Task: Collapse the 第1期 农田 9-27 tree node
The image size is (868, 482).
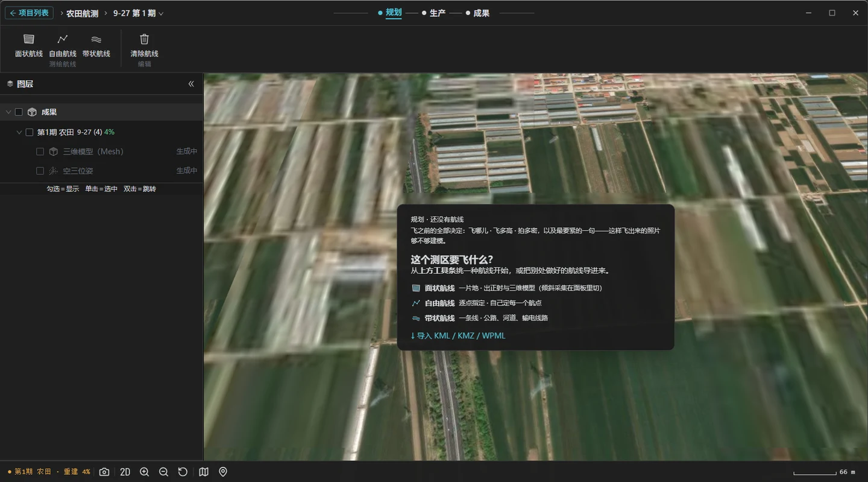Action: click(19, 132)
